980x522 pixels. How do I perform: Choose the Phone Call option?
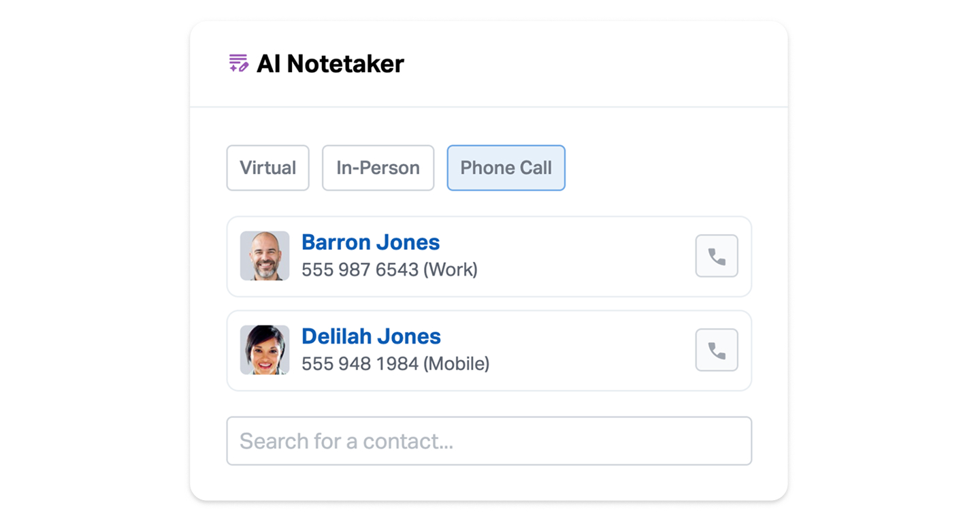click(x=506, y=168)
